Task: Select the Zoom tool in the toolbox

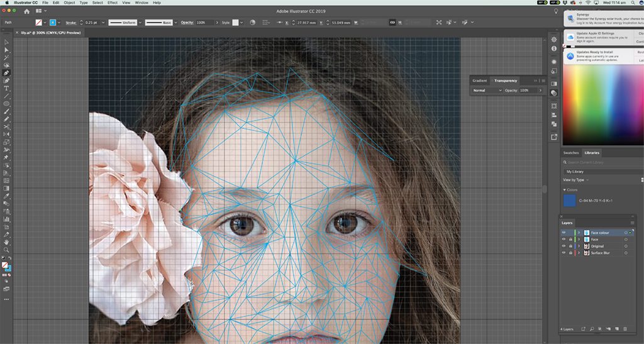Action: pyautogui.click(x=6, y=250)
